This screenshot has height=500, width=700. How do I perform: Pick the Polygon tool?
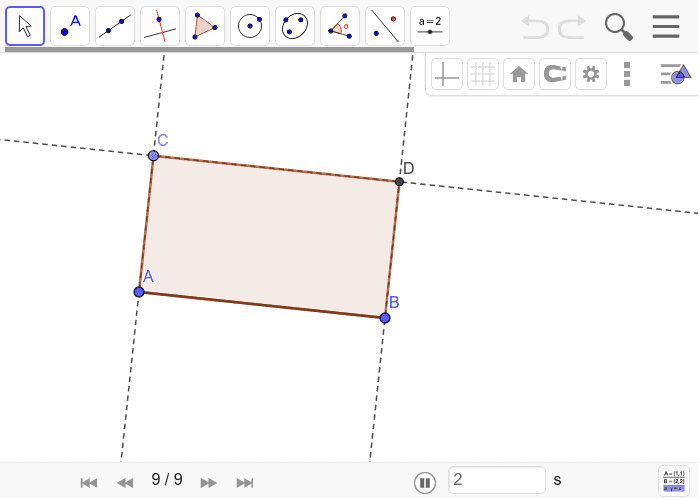point(205,26)
